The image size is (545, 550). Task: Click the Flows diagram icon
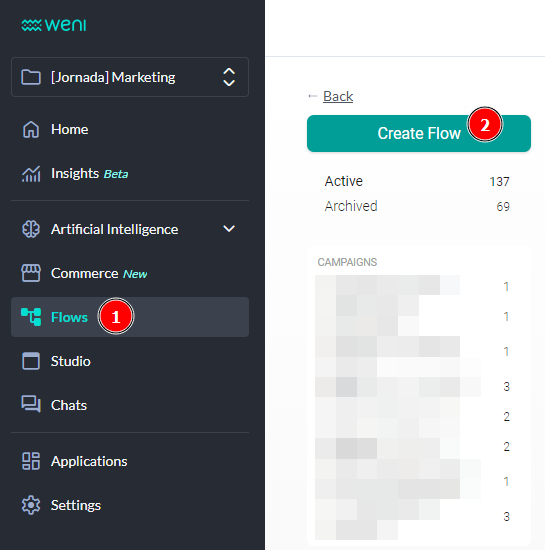[31, 317]
